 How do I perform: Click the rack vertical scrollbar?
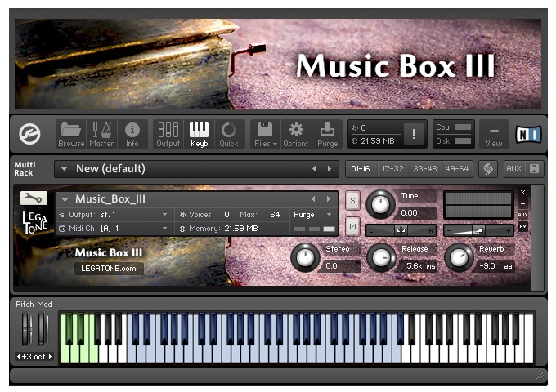pos(538,238)
